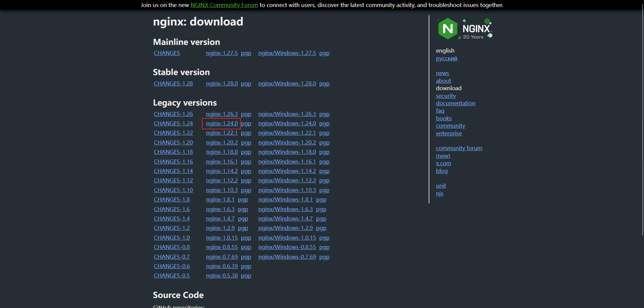Download nginx-0.7.69 source
Screen dimensions: 644x308
point(222,257)
